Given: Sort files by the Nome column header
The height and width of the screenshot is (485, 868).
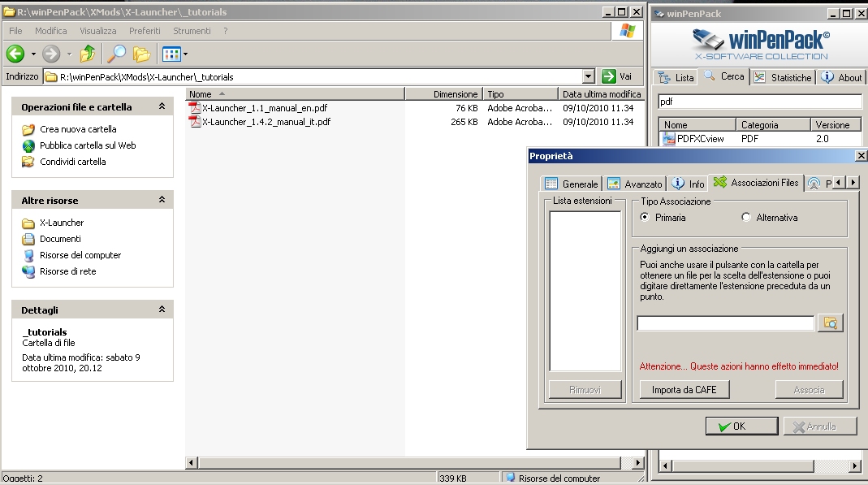Looking at the screenshot, I should point(295,94).
